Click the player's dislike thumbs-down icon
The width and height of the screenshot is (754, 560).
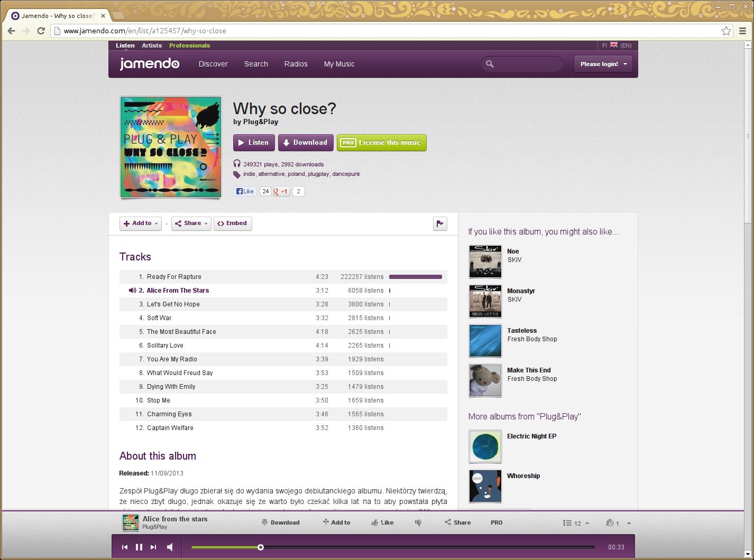[418, 522]
